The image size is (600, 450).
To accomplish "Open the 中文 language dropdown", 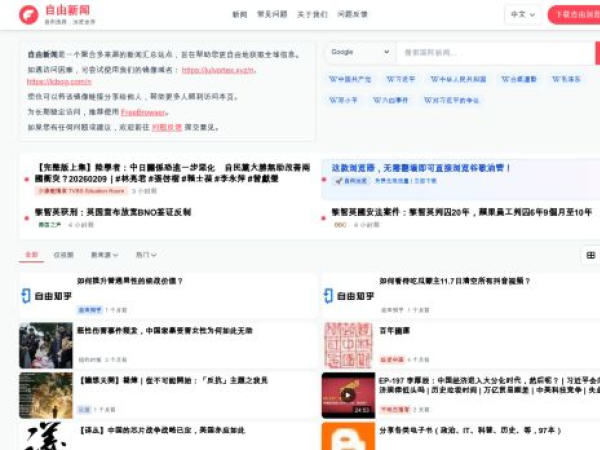I will pos(520,15).
